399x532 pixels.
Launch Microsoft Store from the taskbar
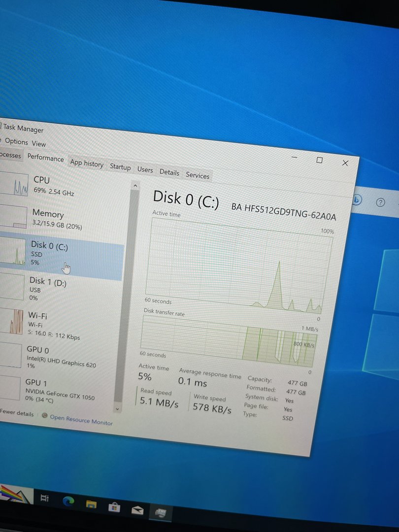click(114, 506)
